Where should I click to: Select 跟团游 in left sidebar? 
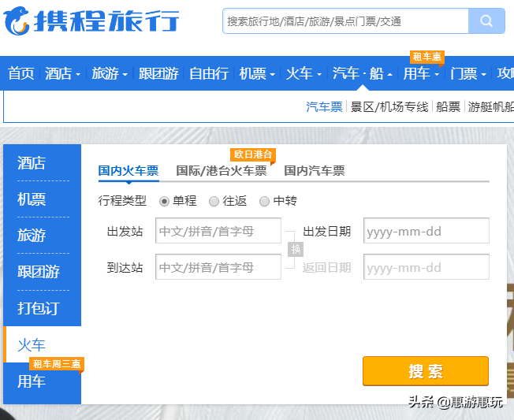pos(39,272)
